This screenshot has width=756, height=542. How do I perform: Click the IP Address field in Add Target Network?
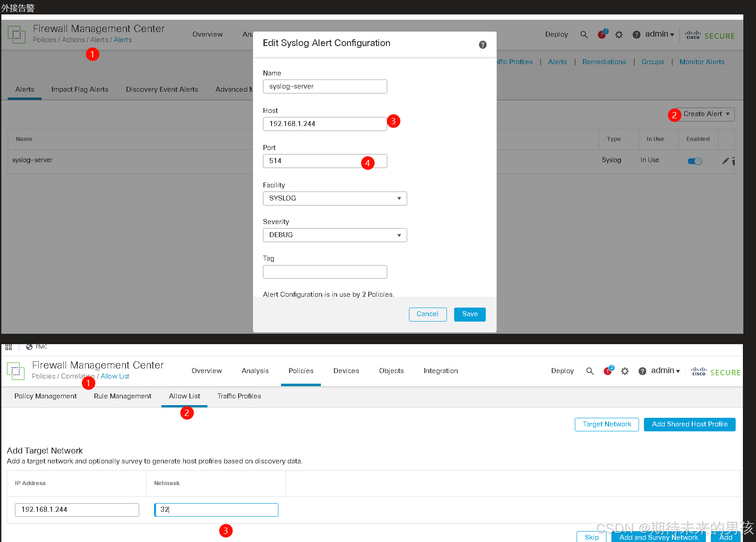77,510
